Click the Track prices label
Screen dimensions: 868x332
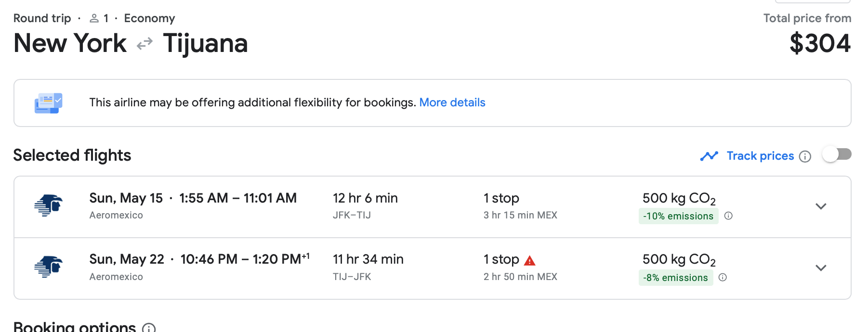click(760, 156)
